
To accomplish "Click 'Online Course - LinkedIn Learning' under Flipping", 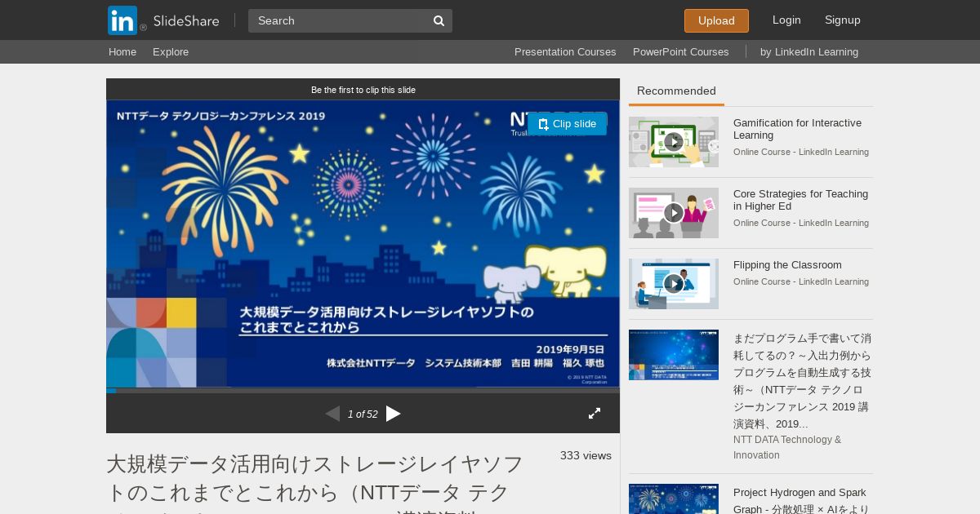I will pos(801,281).
